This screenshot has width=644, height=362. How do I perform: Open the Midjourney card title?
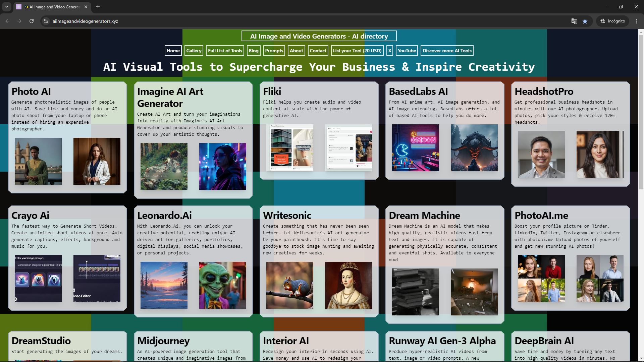pyautogui.click(x=163, y=341)
